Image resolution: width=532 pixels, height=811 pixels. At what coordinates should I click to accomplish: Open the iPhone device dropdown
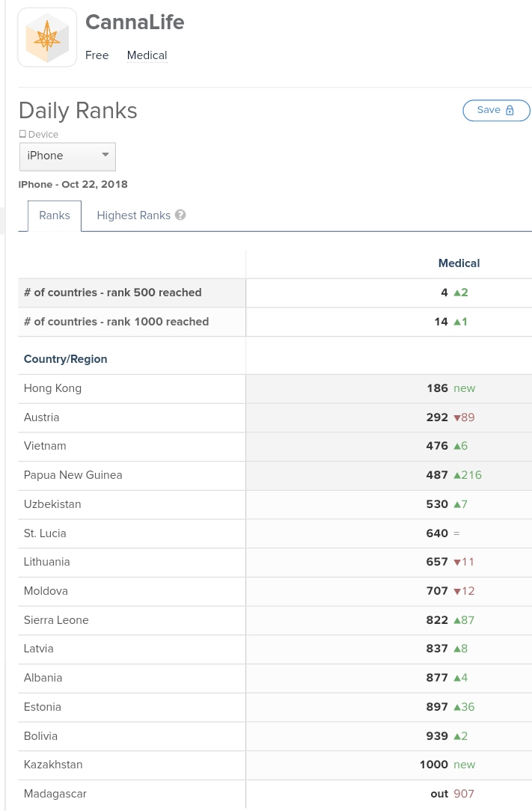(67, 156)
